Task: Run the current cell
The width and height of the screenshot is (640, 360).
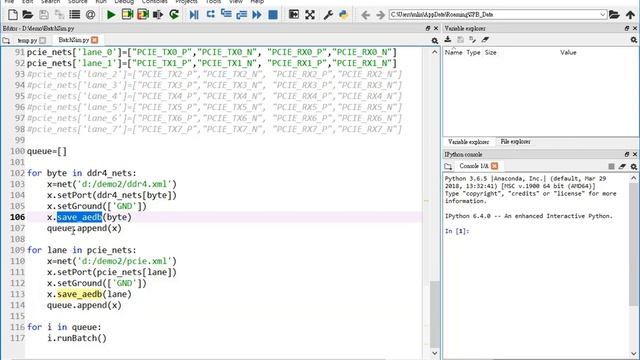Action: tap(127, 15)
